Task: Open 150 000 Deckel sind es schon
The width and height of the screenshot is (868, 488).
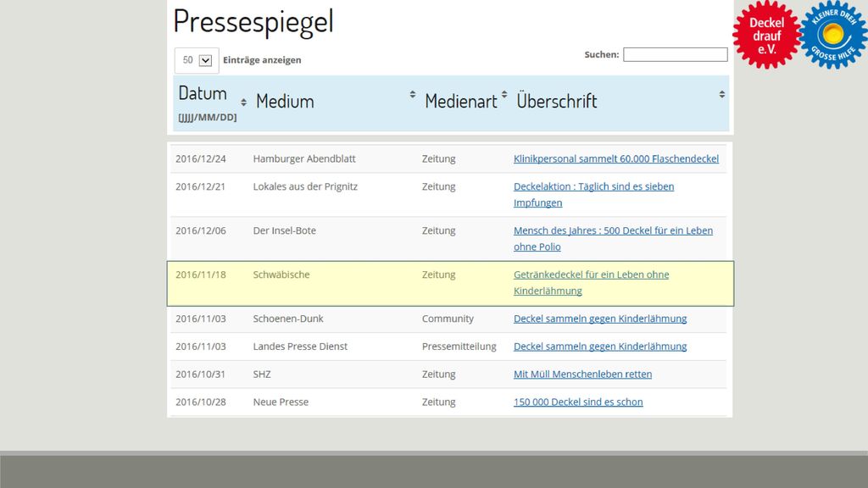Action: click(x=578, y=402)
